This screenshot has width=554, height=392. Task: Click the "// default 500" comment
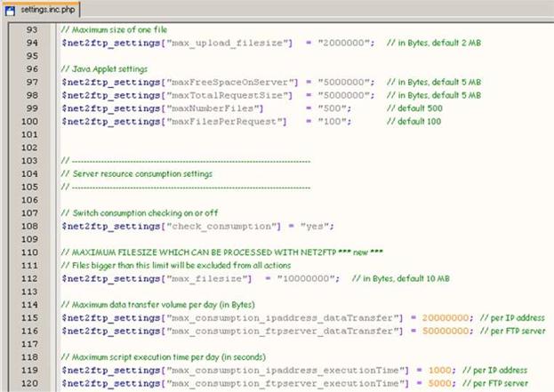click(x=414, y=108)
